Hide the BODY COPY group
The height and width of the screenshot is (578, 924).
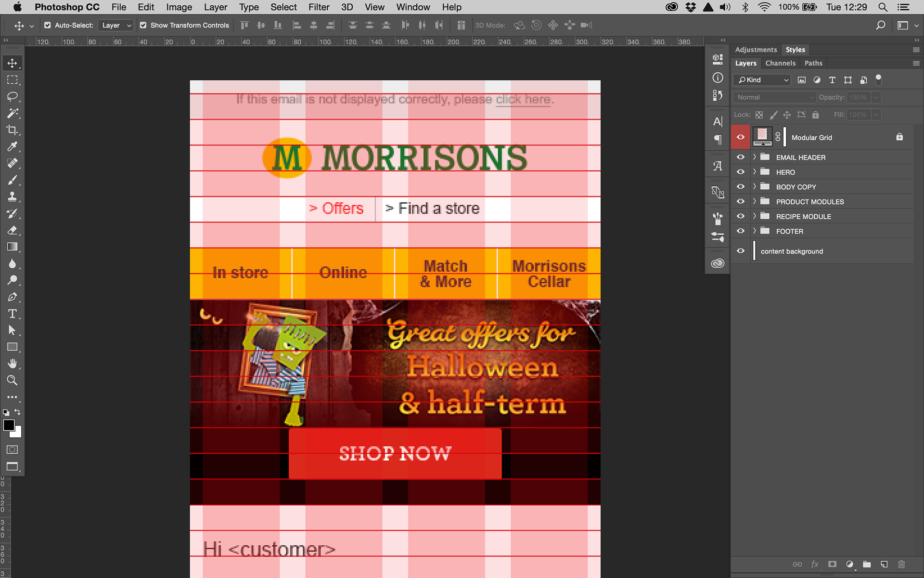740,187
